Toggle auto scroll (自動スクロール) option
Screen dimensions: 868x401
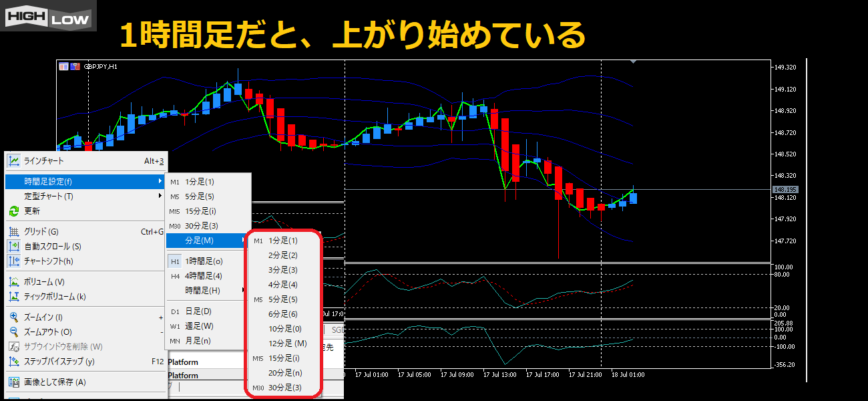tap(52, 247)
